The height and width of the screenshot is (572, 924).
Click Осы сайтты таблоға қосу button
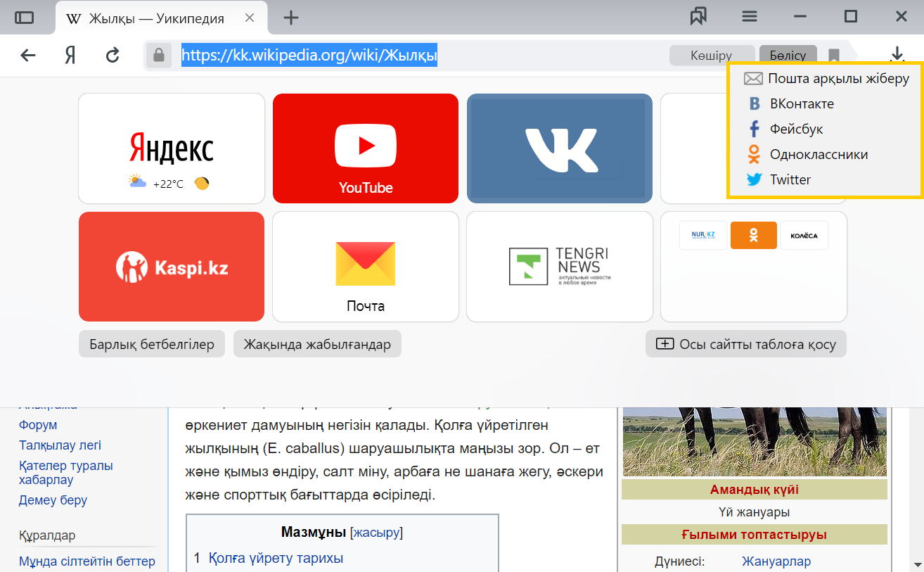(x=746, y=344)
